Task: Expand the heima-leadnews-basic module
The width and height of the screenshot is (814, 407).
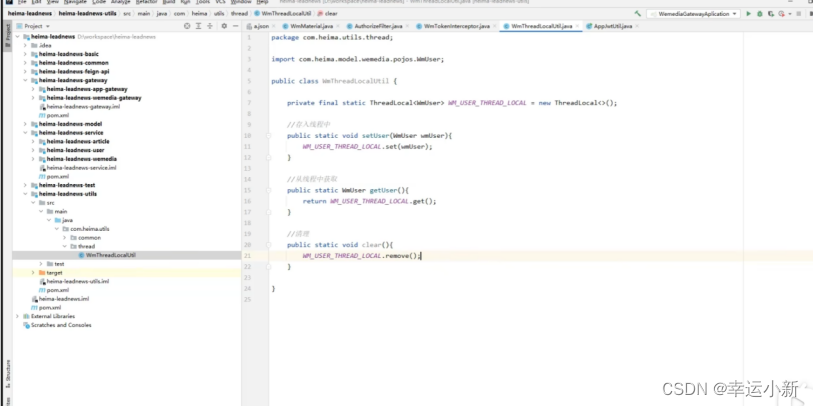Action: coord(25,54)
